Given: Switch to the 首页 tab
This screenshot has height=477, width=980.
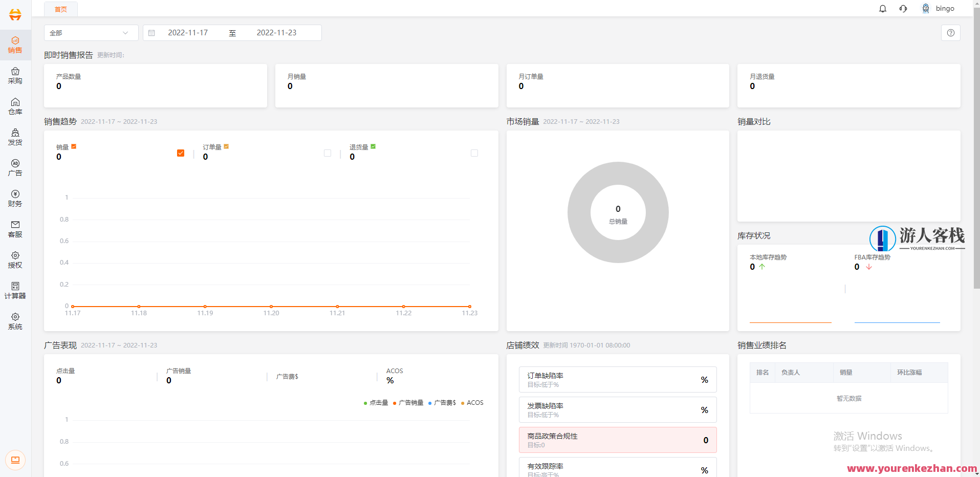Looking at the screenshot, I should [60, 9].
